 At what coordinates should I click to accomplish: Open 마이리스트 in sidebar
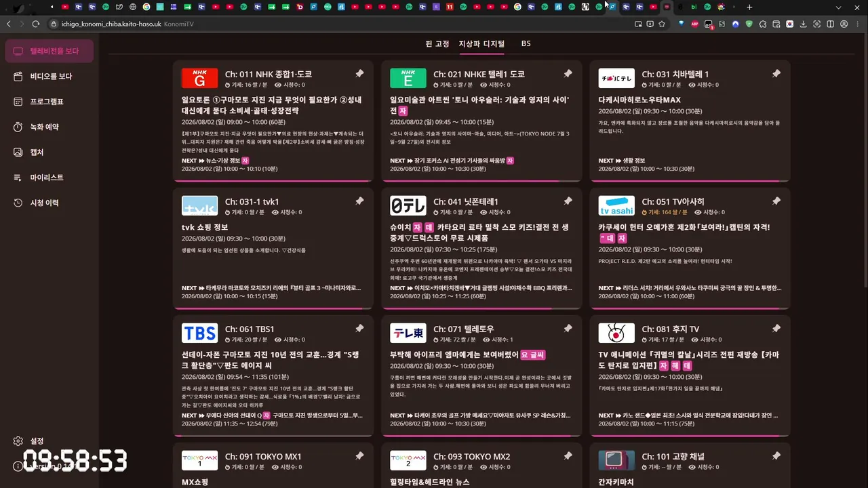pyautogui.click(x=49, y=178)
